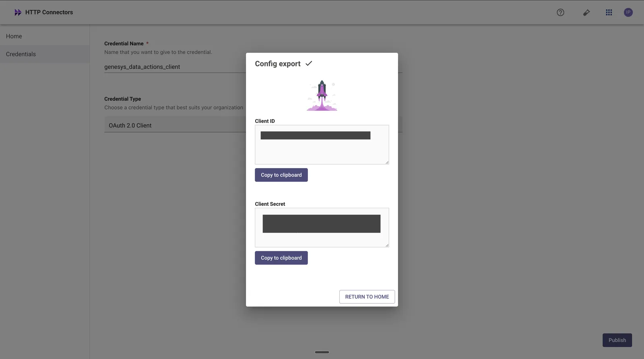This screenshot has height=359, width=644.
Task: Go to Home in the sidebar
Action: pos(45,36)
